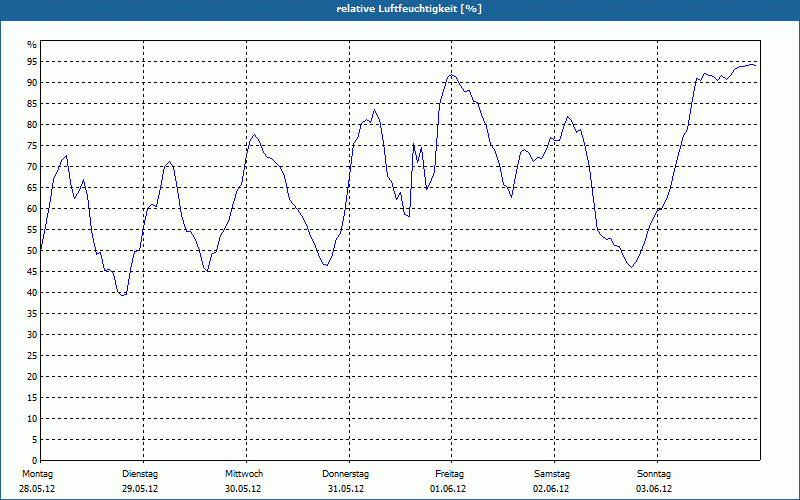Click the y-axis value '45'

(32, 271)
